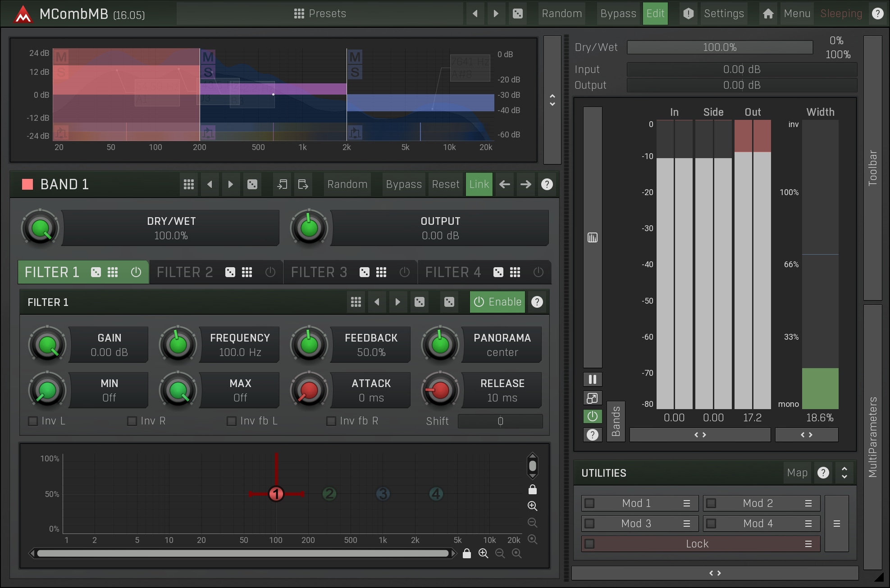This screenshot has width=890, height=588.
Task: Open Band 1 help icon
Action: [547, 184]
